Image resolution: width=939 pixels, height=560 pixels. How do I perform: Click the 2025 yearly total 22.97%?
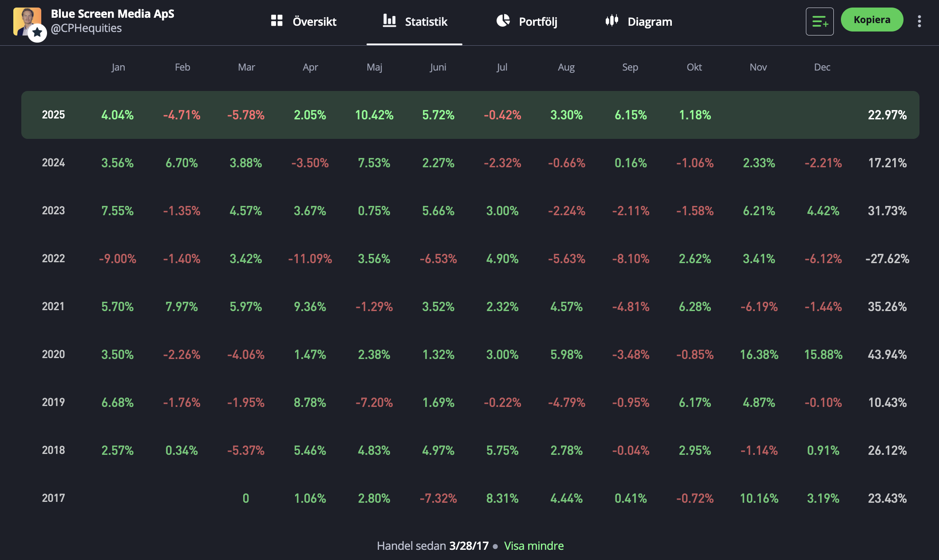coord(887,115)
